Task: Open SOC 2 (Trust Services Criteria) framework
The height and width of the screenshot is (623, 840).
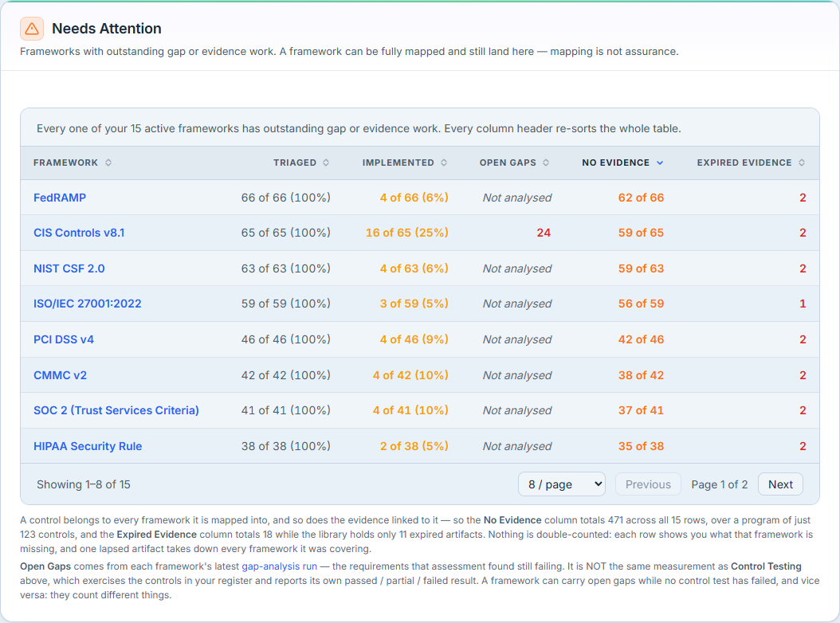Action: [116, 410]
